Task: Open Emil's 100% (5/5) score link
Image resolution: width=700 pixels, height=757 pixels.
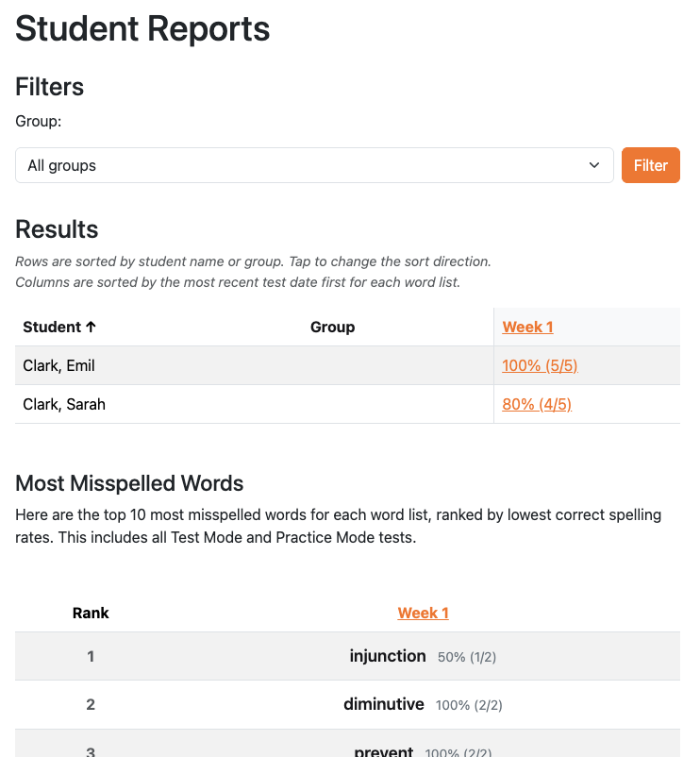Action: (x=540, y=366)
